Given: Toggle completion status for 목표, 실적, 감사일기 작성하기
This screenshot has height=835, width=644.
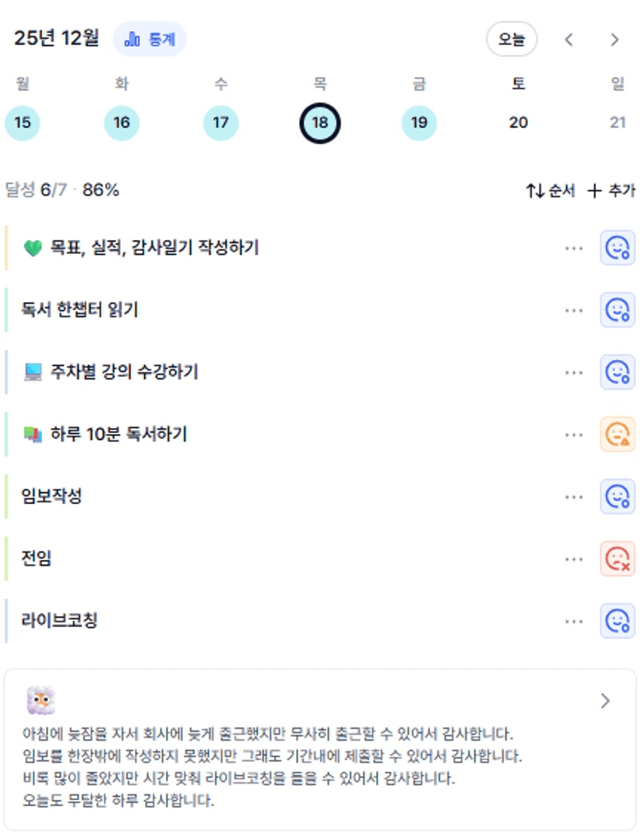Looking at the screenshot, I should (x=617, y=248).
